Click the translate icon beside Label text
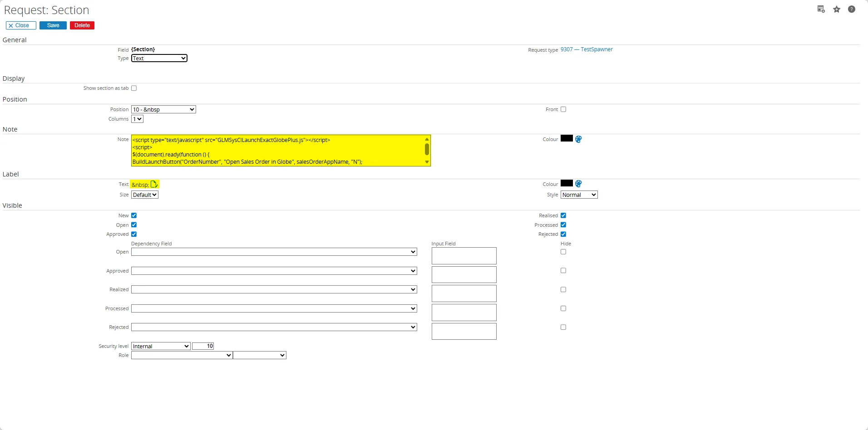This screenshot has height=430, width=868. pos(154,184)
